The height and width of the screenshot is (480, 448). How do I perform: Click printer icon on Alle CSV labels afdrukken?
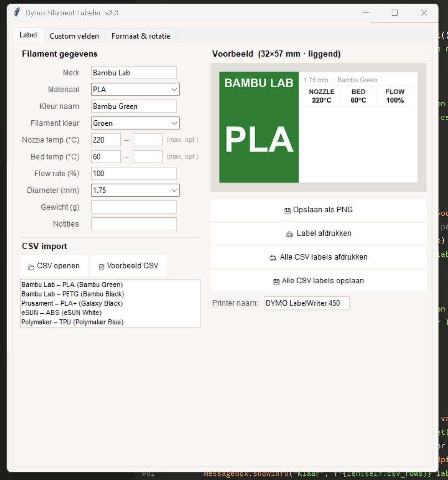272,258
